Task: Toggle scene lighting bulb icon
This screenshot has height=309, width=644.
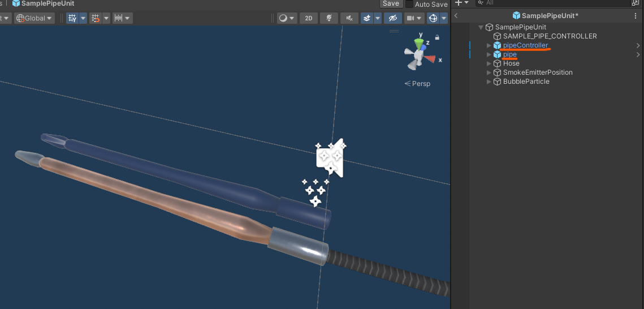Action: [x=329, y=18]
